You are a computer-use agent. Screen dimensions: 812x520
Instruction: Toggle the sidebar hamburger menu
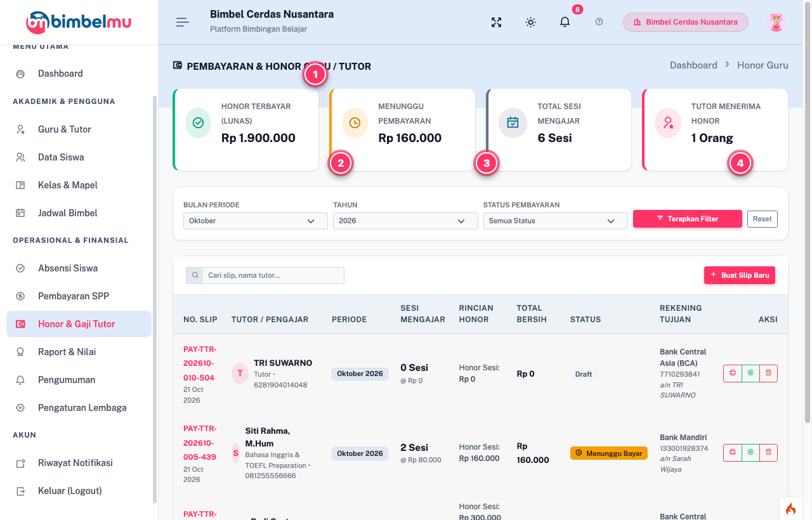click(183, 22)
